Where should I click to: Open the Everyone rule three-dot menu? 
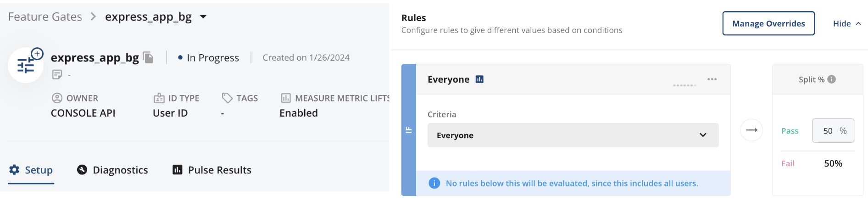[x=712, y=79]
